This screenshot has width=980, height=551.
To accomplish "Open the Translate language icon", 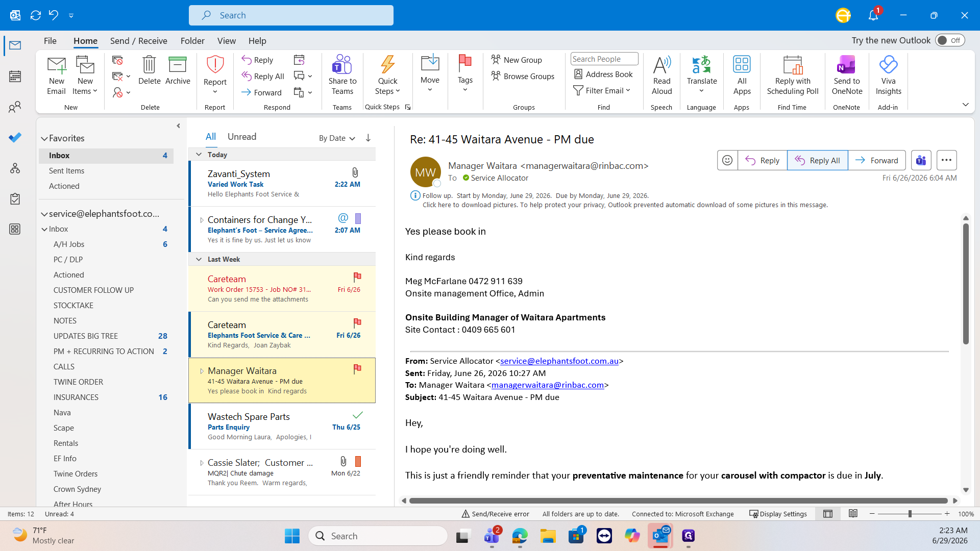I will [x=702, y=65].
